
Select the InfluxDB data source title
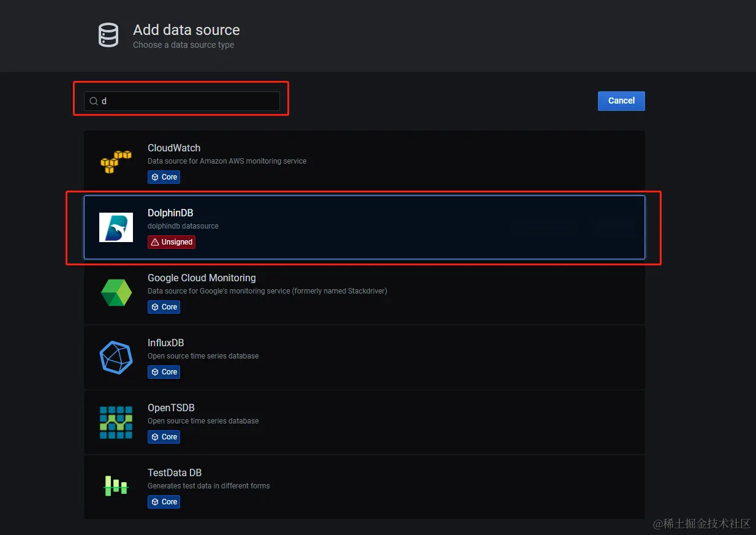click(x=165, y=343)
